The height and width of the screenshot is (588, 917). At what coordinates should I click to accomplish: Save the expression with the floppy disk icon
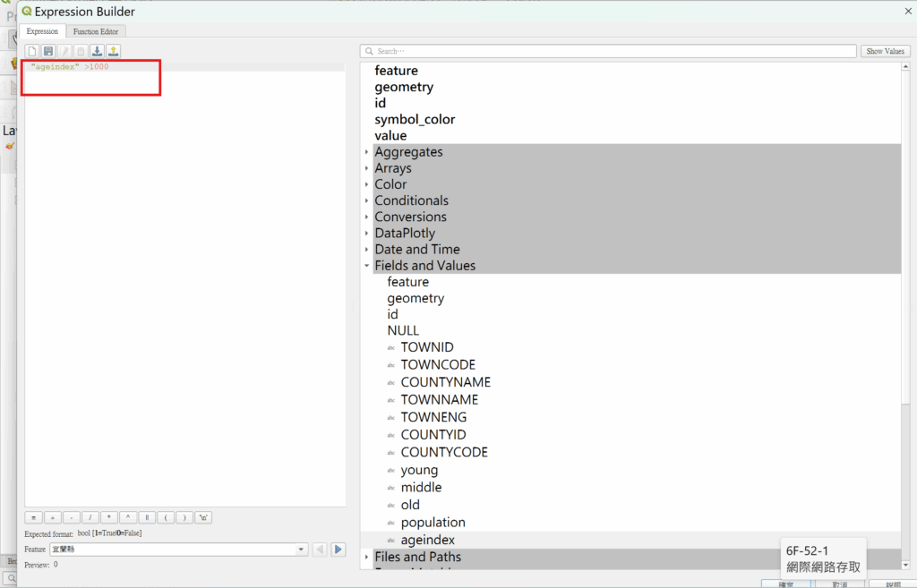click(48, 51)
